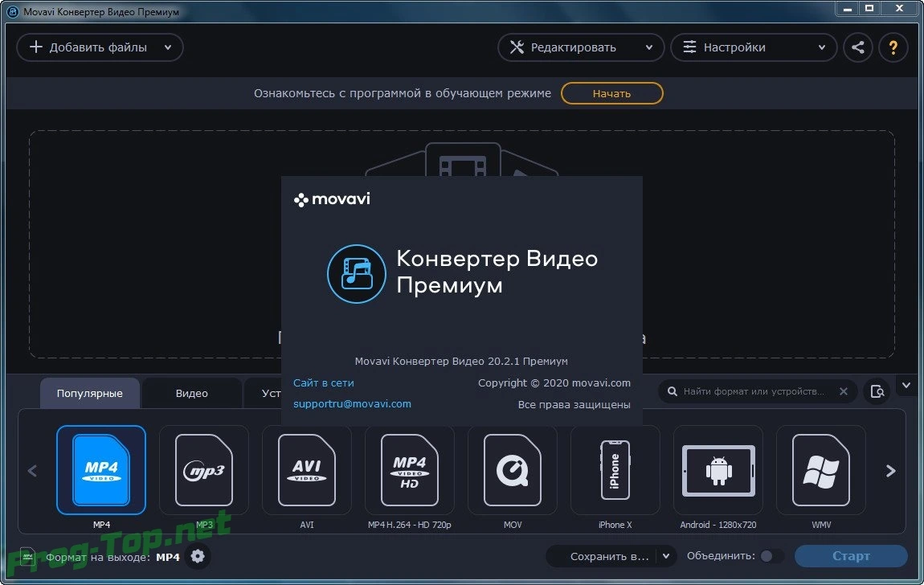Click the output format file icon at bottom left
The width and height of the screenshot is (924, 585).
pyautogui.click(x=27, y=556)
